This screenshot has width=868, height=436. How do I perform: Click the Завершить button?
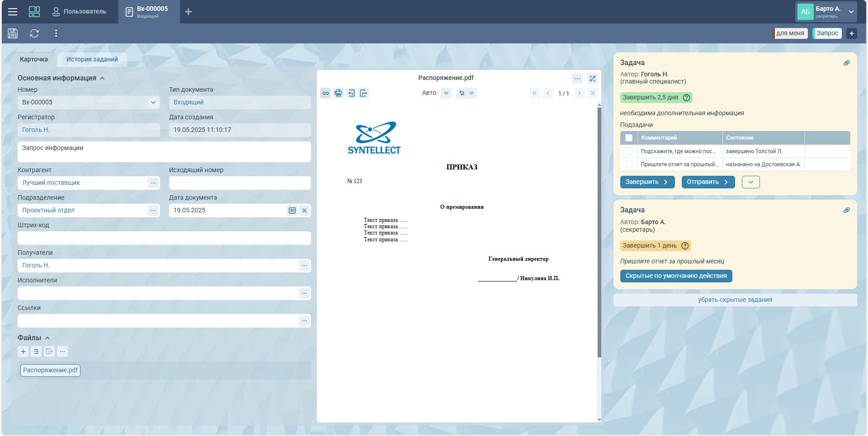click(647, 182)
